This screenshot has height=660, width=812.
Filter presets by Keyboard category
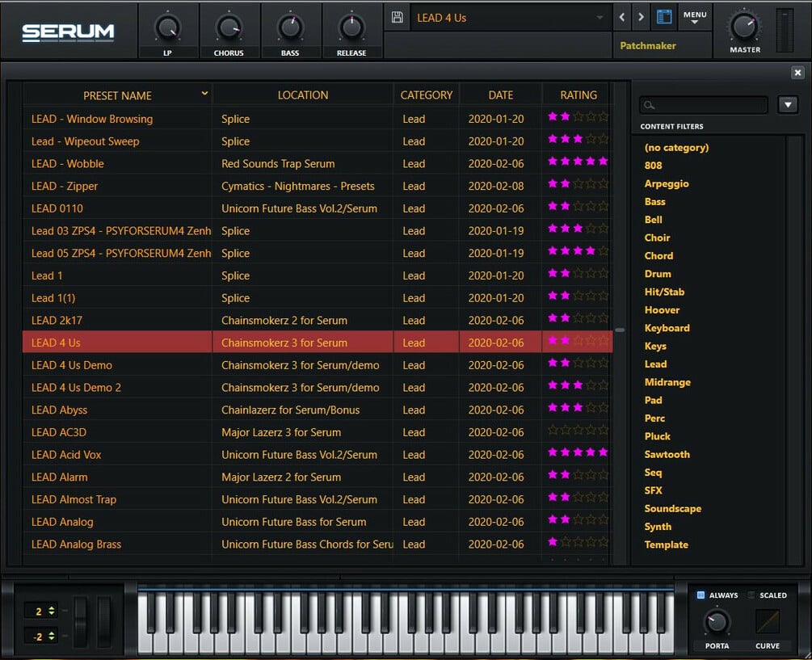pos(667,328)
